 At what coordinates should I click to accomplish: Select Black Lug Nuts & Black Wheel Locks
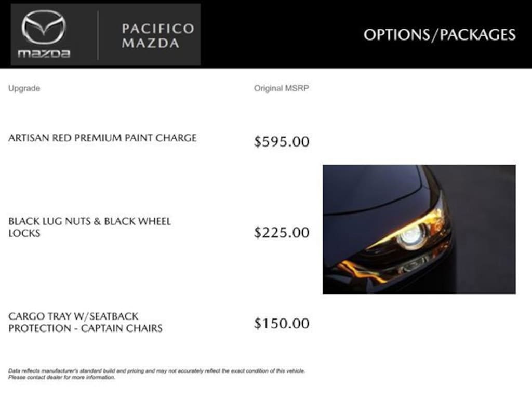click(89, 228)
